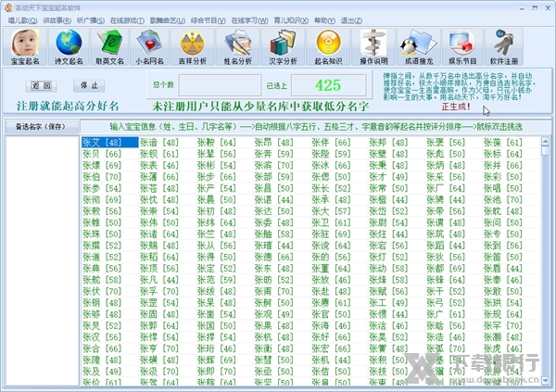556x392 pixels.
Task: Open the 汉字分析 books icon
Action: pos(283,47)
